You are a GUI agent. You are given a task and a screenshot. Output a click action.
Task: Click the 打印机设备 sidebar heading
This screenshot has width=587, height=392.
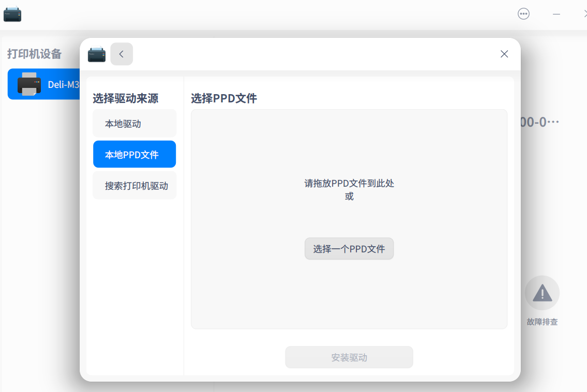(34, 54)
